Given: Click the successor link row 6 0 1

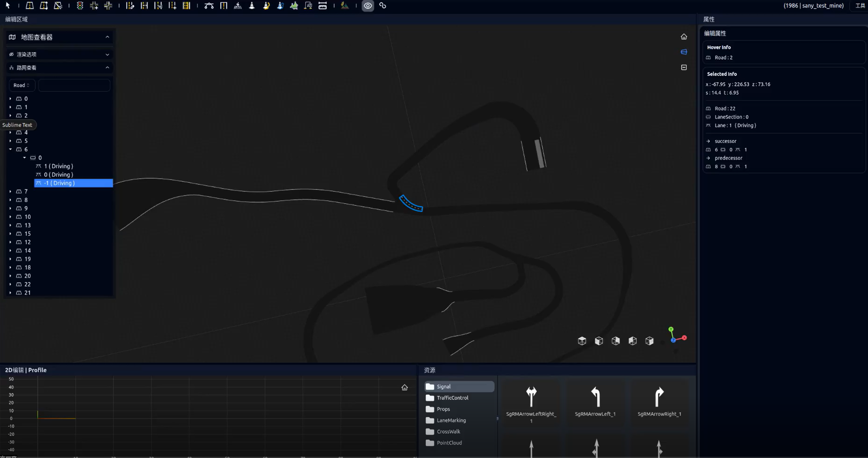Looking at the screenshot, I should [x=726, y=150].
